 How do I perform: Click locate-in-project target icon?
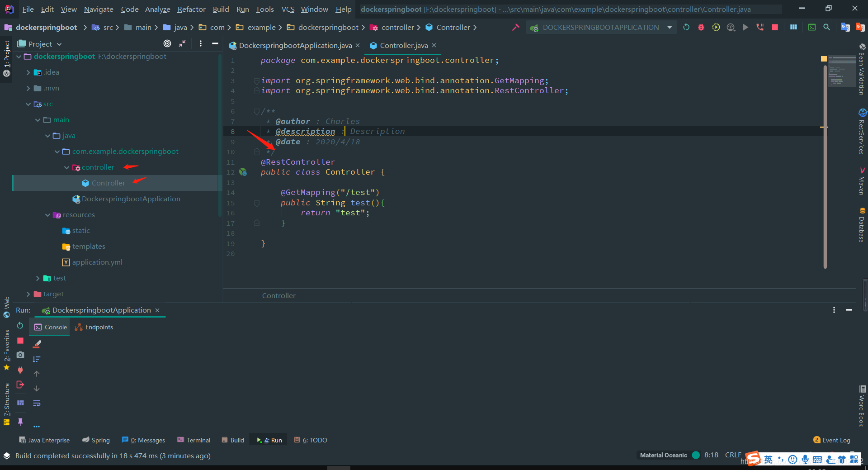[x=167, y=43]
